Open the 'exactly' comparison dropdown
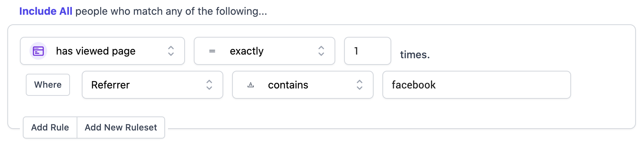The height and width of the screenshot is (143, 644). click(x=265, y=51)
